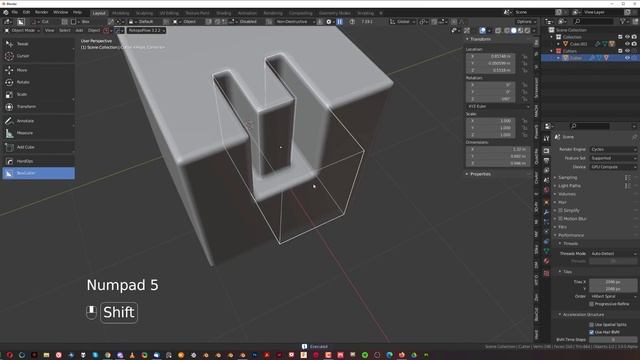
Task: Open the Order Hilbert Spiral dropdown
Action: click(x=613, y=296)
